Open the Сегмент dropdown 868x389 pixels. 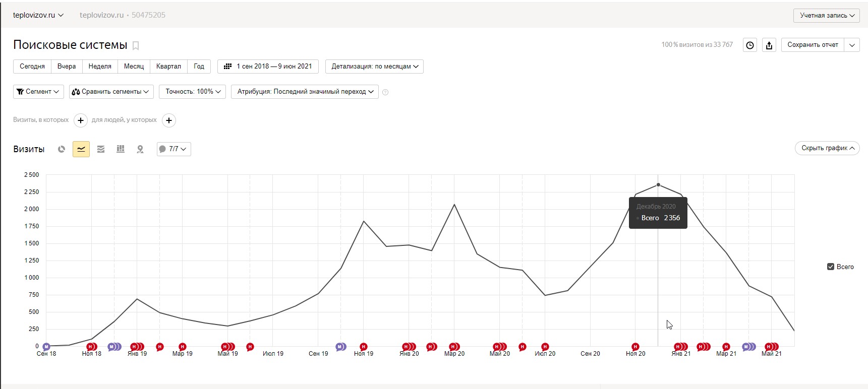pos(38,92)
